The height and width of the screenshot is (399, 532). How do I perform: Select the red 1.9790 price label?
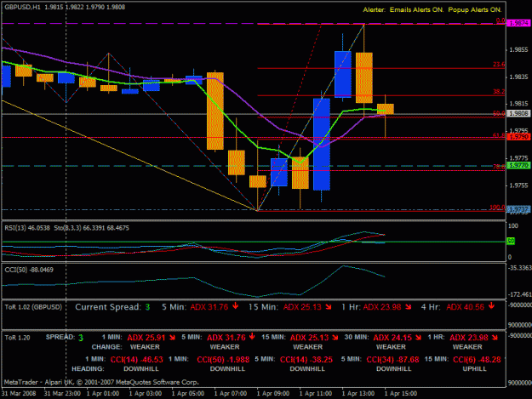click(518, 137)
